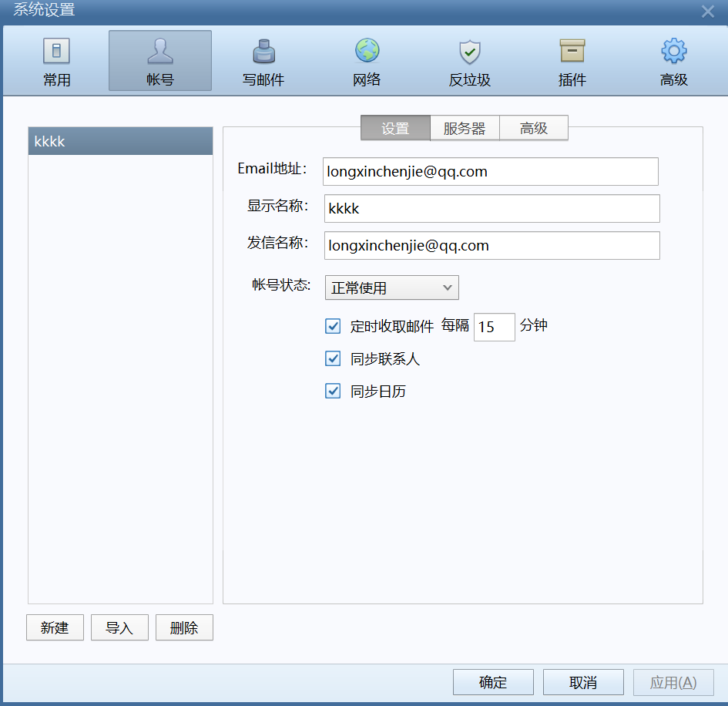The width and height of the screenshot is (728, 706).
Task: Expand the 帐号状态 dropdown
Action: point(392,287)
